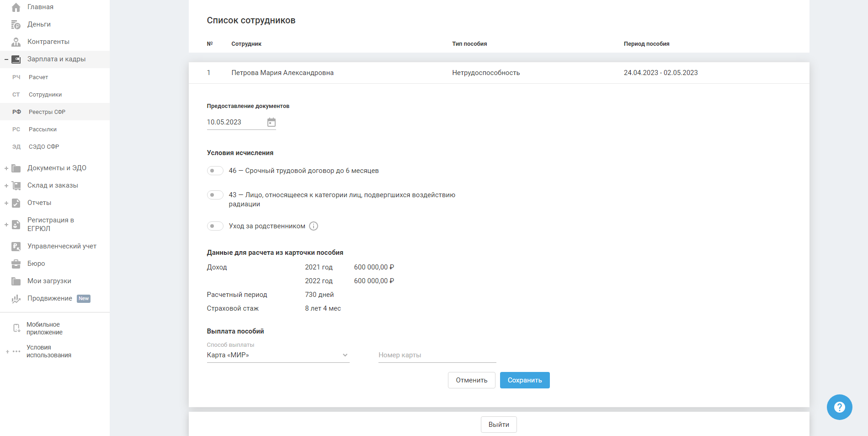Open the Сотрудники submenu item
This screenshot has width=868, height=436.
click(45, 95)
